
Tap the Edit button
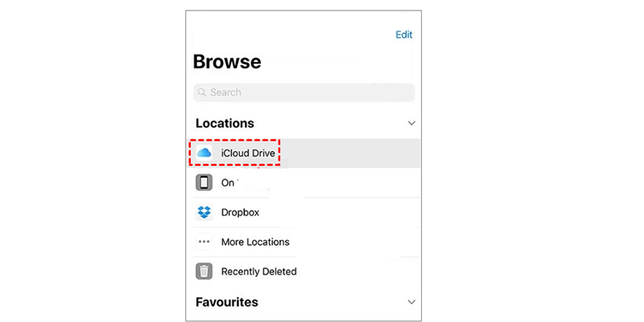coord(403,35)
